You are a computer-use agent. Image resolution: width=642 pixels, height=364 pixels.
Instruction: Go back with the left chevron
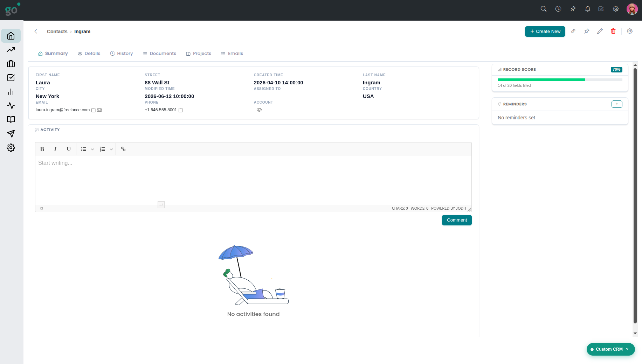[36, 31]
